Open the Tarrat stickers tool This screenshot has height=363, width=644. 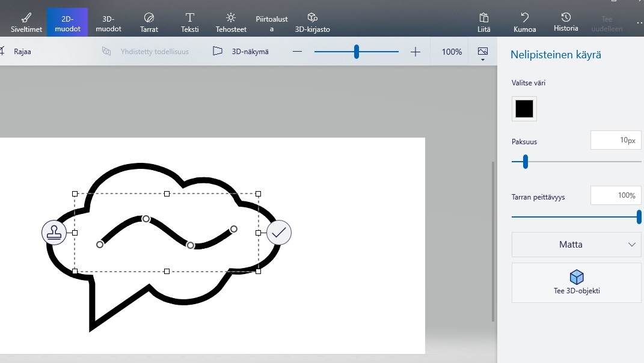(149, 22)
